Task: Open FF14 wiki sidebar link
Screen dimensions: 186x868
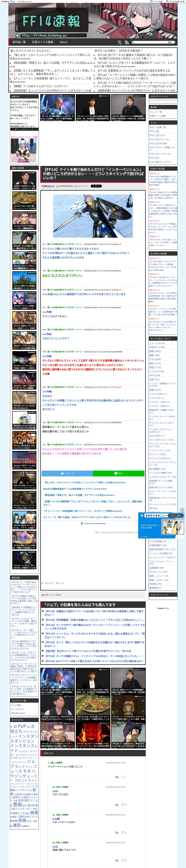Action: click(154, 158)
